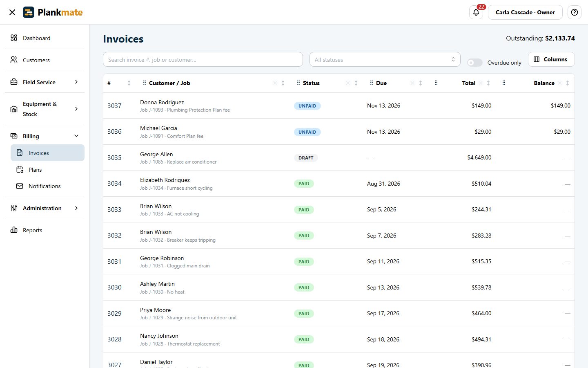This screenshot has height=368, width=588.
Task: Enable the Overdue only switch
Action: (475, 63)
